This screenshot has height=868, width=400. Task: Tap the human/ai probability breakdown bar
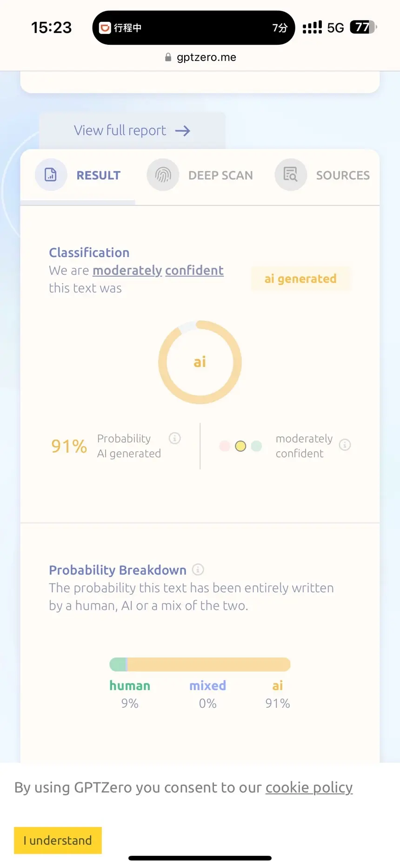tap(200, 665)
